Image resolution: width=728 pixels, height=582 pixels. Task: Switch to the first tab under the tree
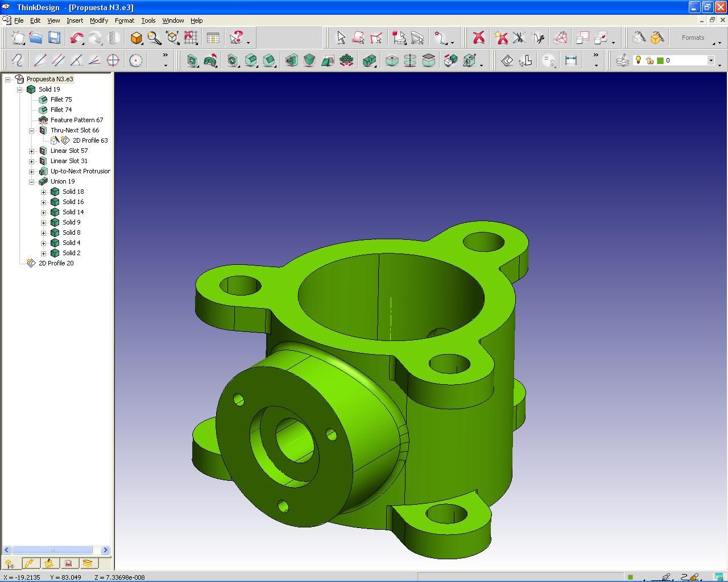tap(10, 563)
